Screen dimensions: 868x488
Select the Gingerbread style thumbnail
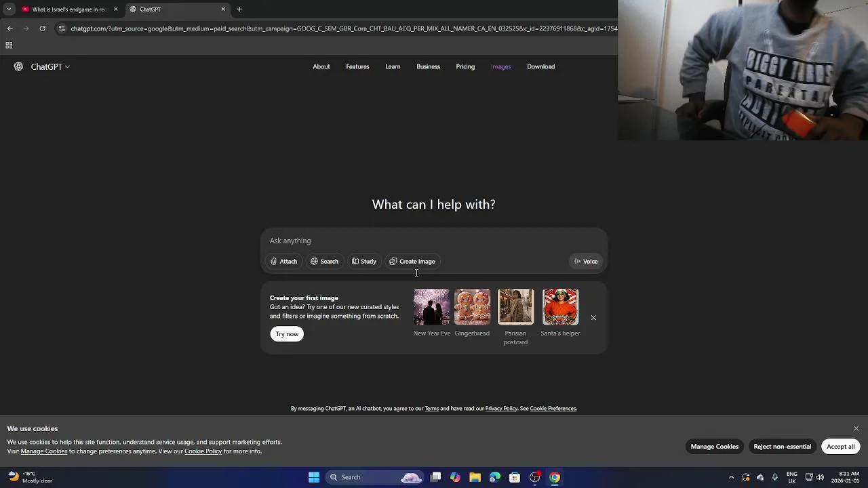tap(472, 307)
